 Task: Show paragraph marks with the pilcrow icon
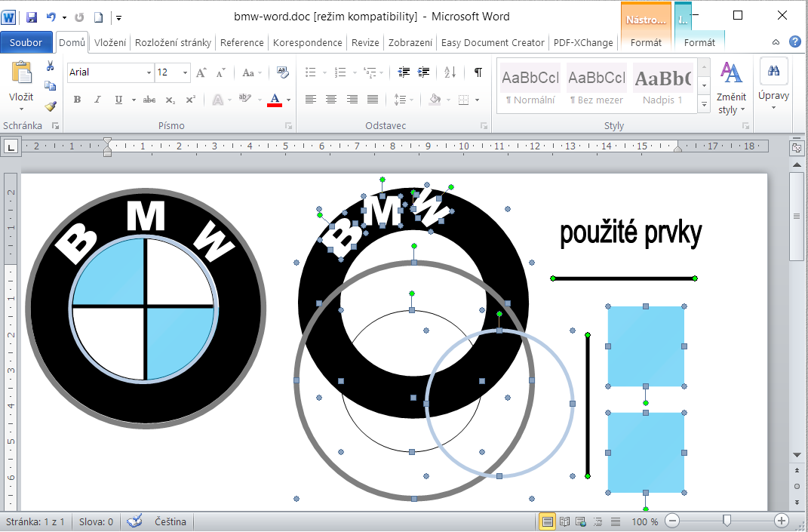(x=478, y=72)
